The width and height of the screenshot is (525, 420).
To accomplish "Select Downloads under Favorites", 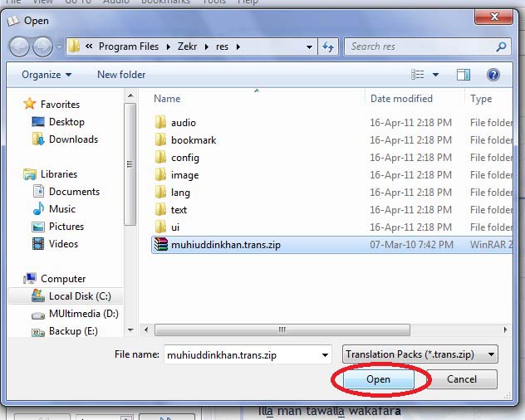I will pos(65,139).
